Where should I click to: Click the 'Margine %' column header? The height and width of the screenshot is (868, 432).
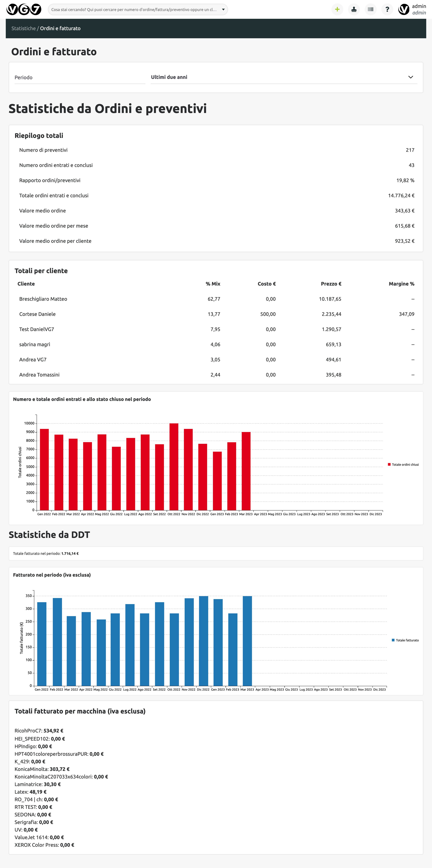(x=401, y=284)
